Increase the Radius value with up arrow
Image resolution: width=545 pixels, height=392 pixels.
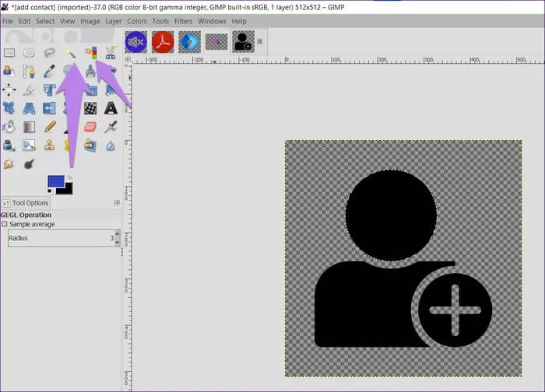click(x=118, y=234)
